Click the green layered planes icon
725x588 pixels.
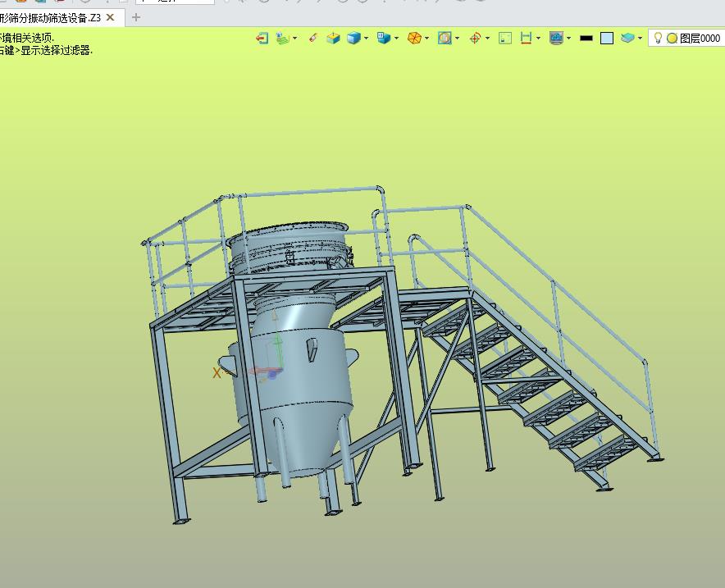point(282,38)
